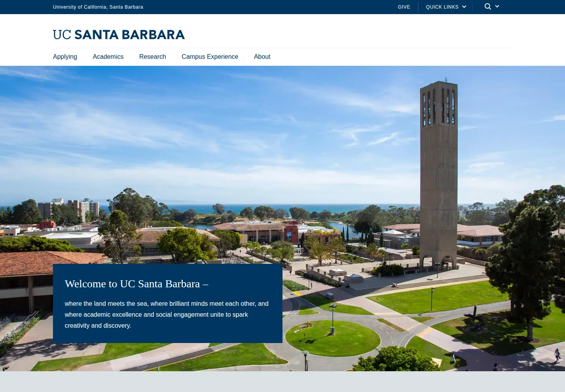Open the Academics menu
The image size is (565, 392).
(108, 56)
